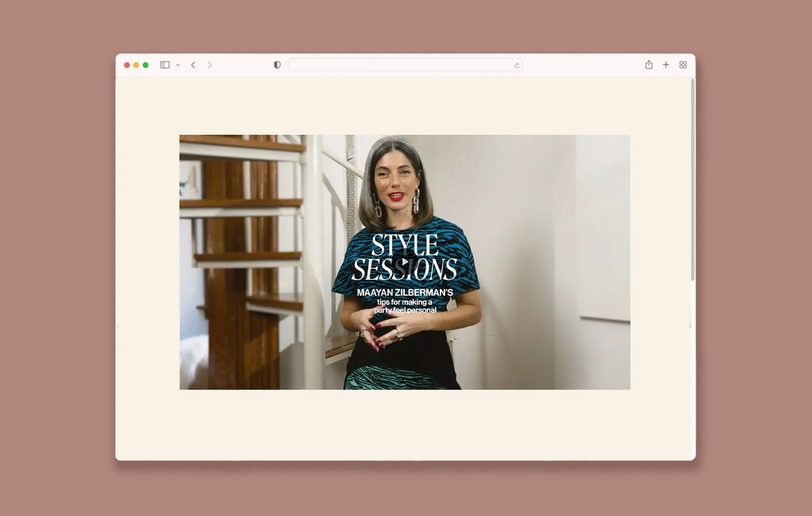Toggle the Safari sidebar
Image resolution: width=812 pixels, height=516 pixels.
click(x=165, y=65)
